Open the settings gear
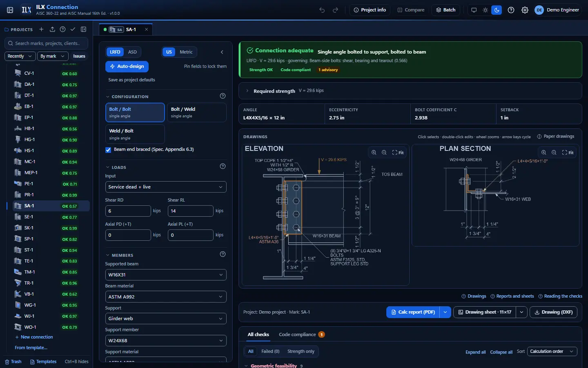The width and height of the screenshot is (588, 368). 525,10
